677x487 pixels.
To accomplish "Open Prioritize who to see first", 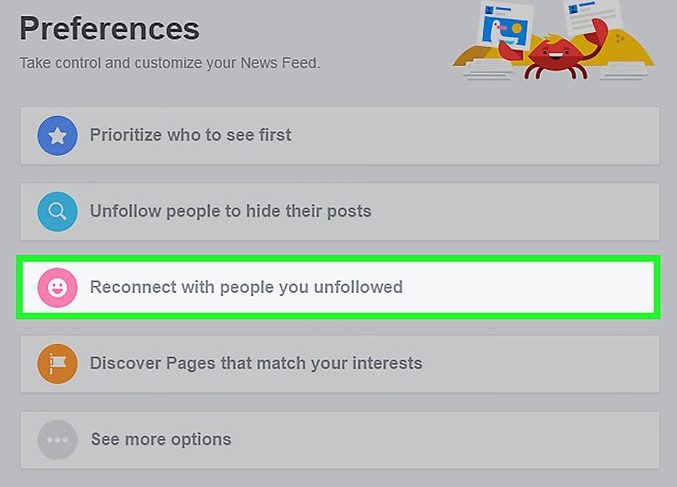I will [x=340, y=136].
